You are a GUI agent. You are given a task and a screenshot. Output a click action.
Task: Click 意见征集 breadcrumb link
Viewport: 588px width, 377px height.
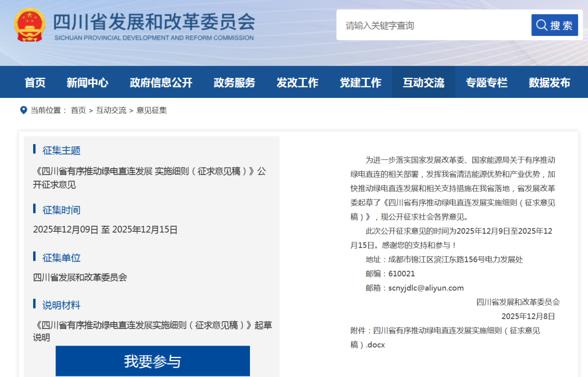151,110
